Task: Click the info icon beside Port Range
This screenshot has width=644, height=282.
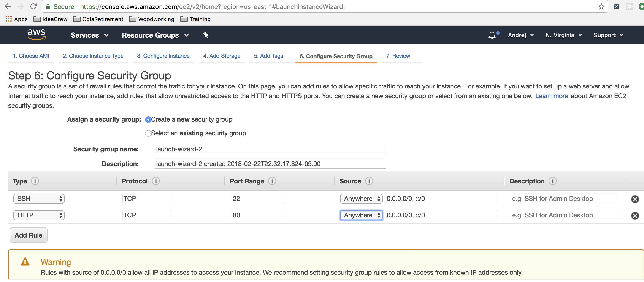Action: (272, 181)
